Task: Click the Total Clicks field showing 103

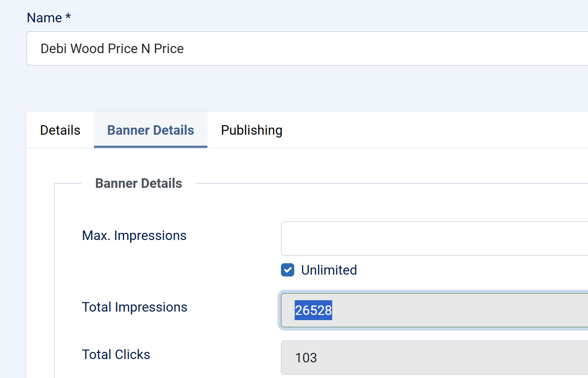Action: 434,358
